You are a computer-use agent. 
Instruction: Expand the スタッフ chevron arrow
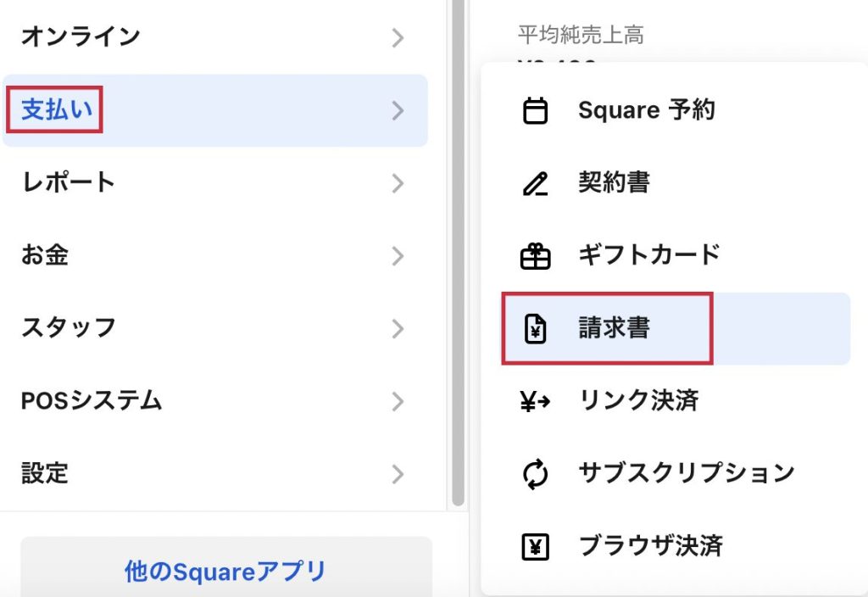398,328
